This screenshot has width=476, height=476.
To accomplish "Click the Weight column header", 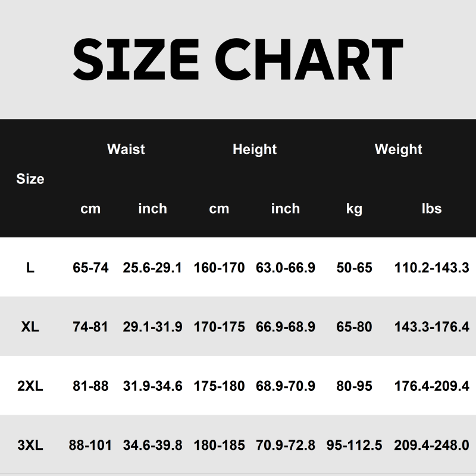I will click(x=399, y=149).
